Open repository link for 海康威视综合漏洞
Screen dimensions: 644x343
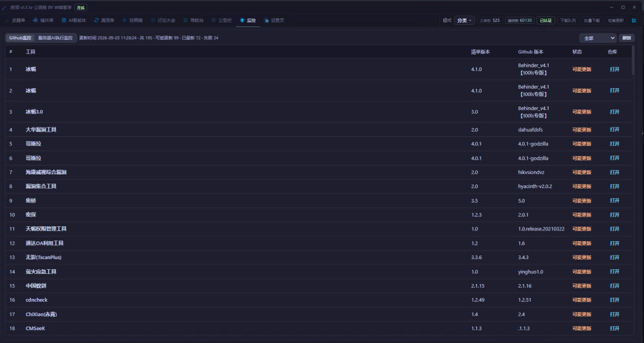click(614, 172)
